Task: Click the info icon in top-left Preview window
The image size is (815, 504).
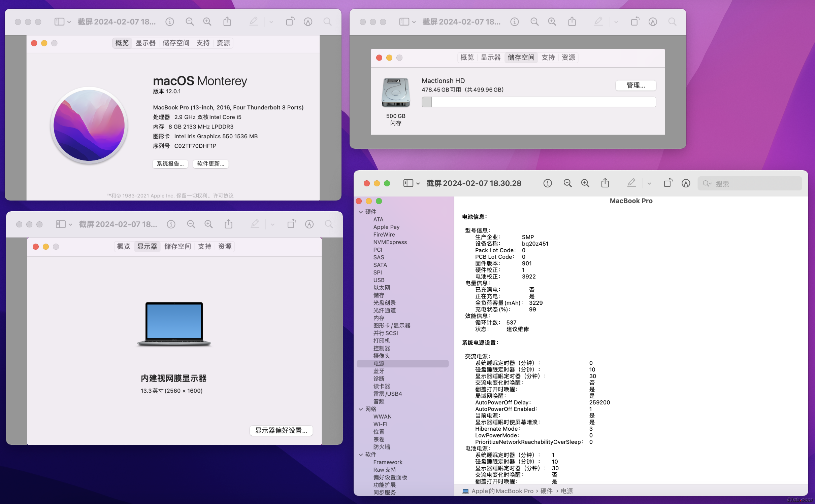Action: (x=170, y=22)
